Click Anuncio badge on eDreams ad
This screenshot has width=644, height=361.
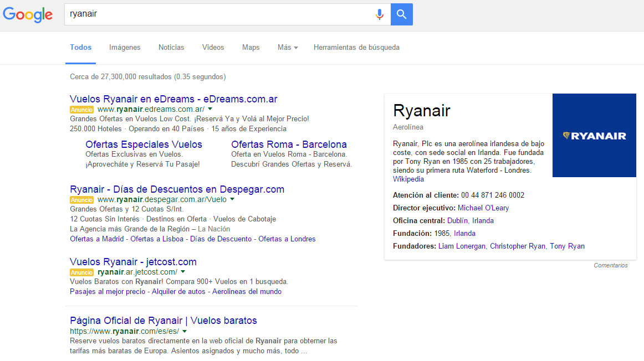point(81,110)
